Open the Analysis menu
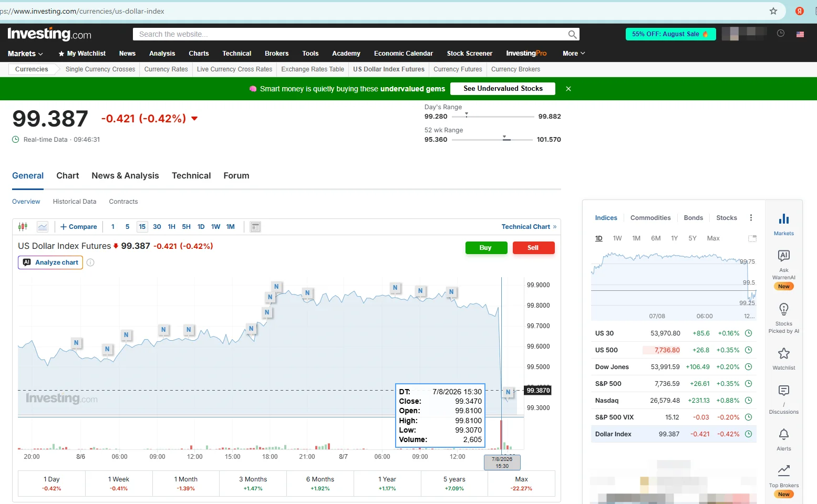817x504 pixels. [162, 54]
